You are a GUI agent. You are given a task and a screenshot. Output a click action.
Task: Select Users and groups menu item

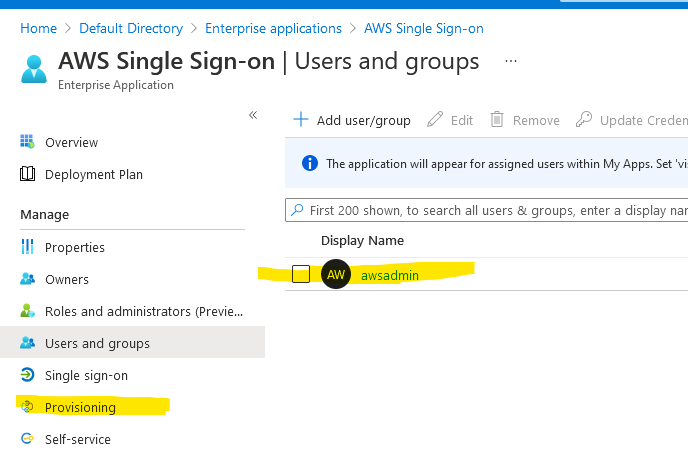pyautogui.click(x=97, y=343)
